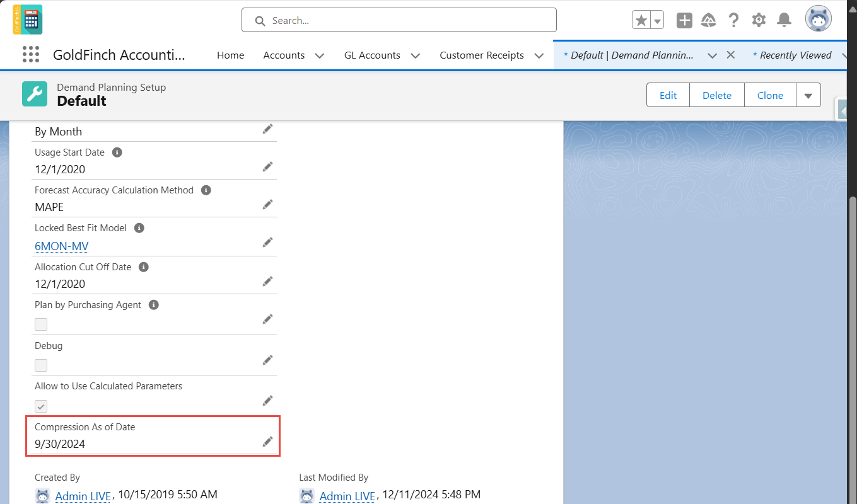Show info for Allocation Cut Off Date
This screenshot has height=504, width=857.
pos(144,266)
